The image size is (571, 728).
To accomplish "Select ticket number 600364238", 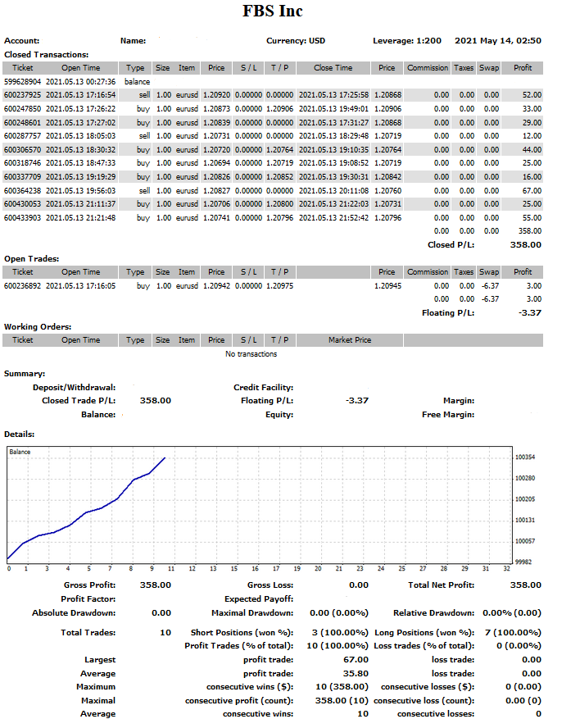I will coord(22,191).
